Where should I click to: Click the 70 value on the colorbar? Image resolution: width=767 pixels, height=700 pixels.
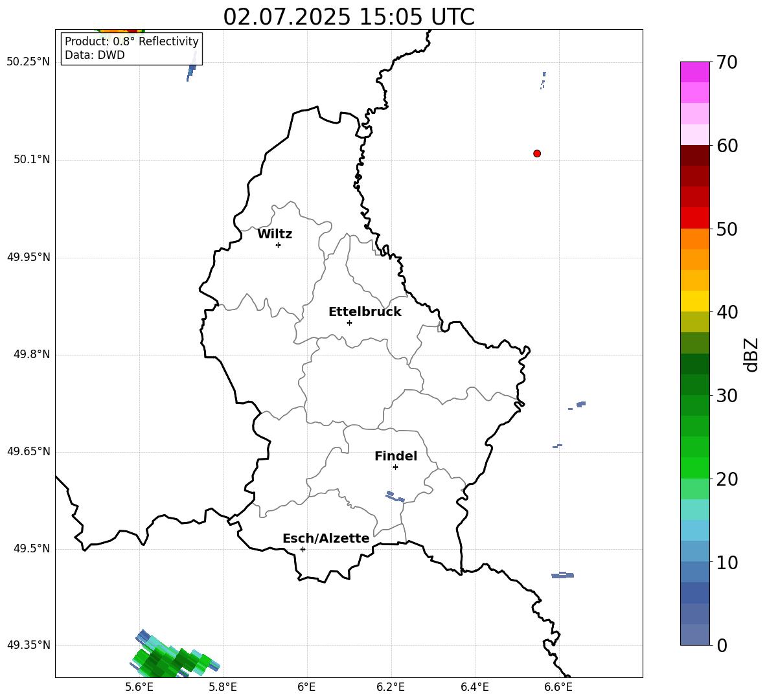click(x=727, y=62)
